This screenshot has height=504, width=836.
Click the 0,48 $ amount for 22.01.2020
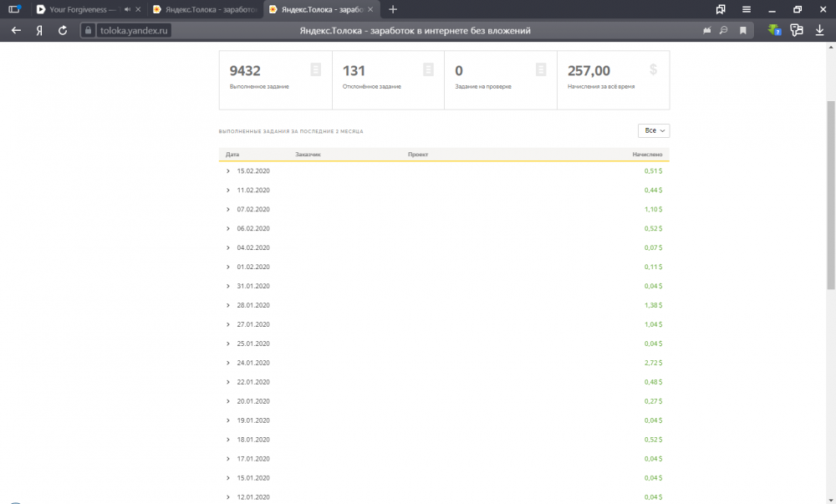(653, 382)
